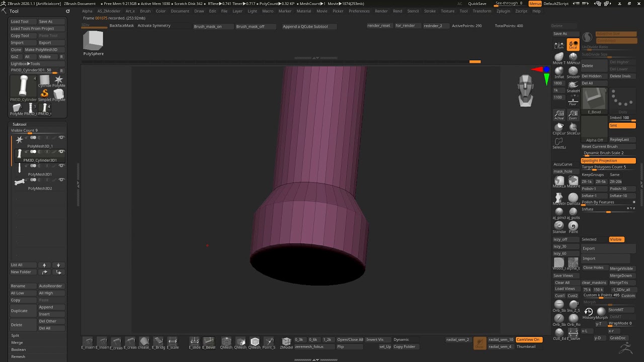Select the MAHcut brush icon
644x362 pixels.
pyautogui.click(x=573, y=57)
